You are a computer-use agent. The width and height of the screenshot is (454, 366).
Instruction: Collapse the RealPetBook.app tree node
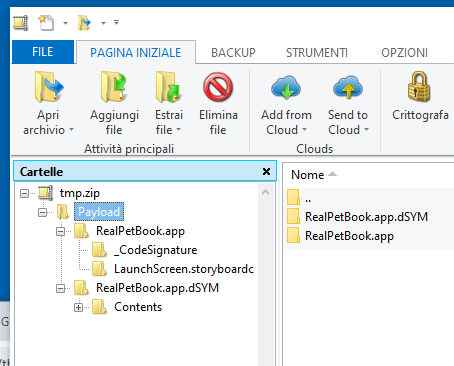click(60, 231)
